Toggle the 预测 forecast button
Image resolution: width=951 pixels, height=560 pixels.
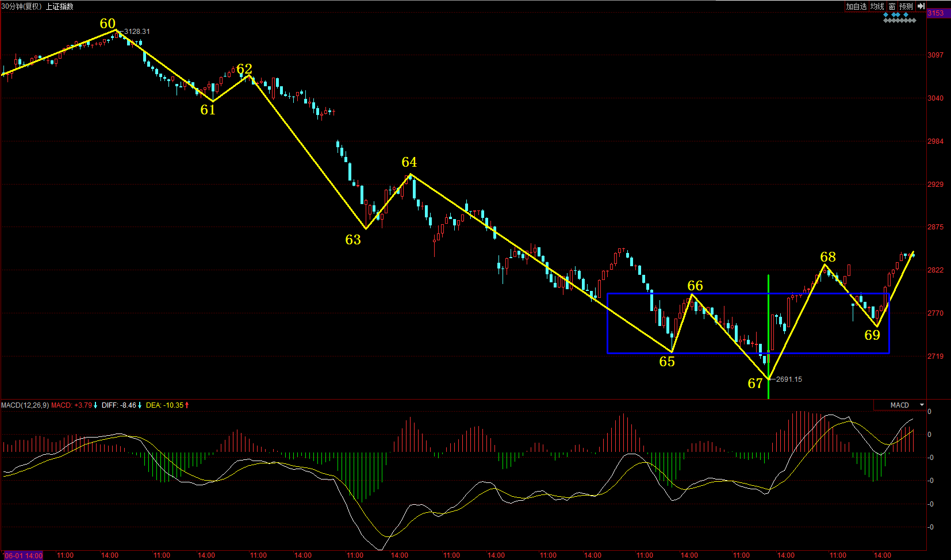pyautogui.click(x=906, y=6)
